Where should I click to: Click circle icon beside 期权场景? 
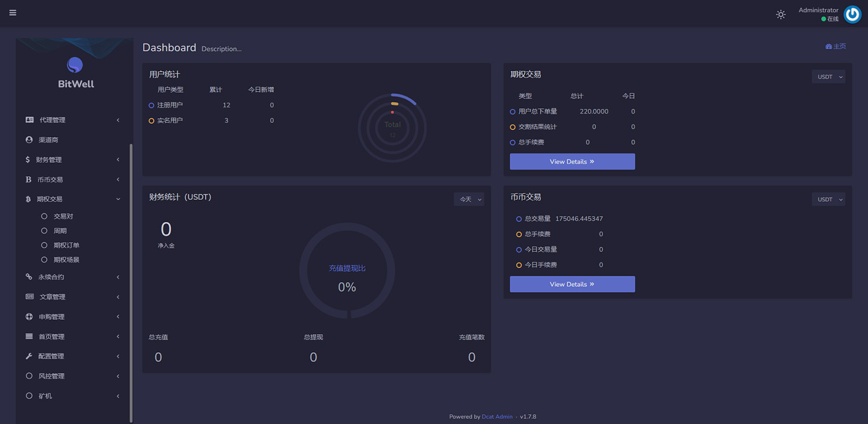pyautogui.click(x=44, y=259)
